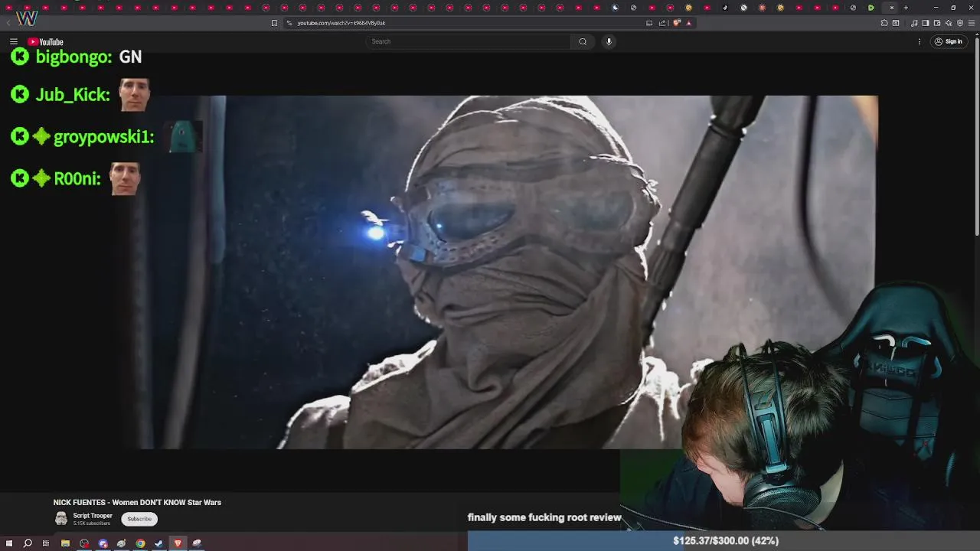This screenshot has width=980, height=551.
Task: Open the Brave Wallet icon
Action: pyautogui.click(x=937, y=23)
